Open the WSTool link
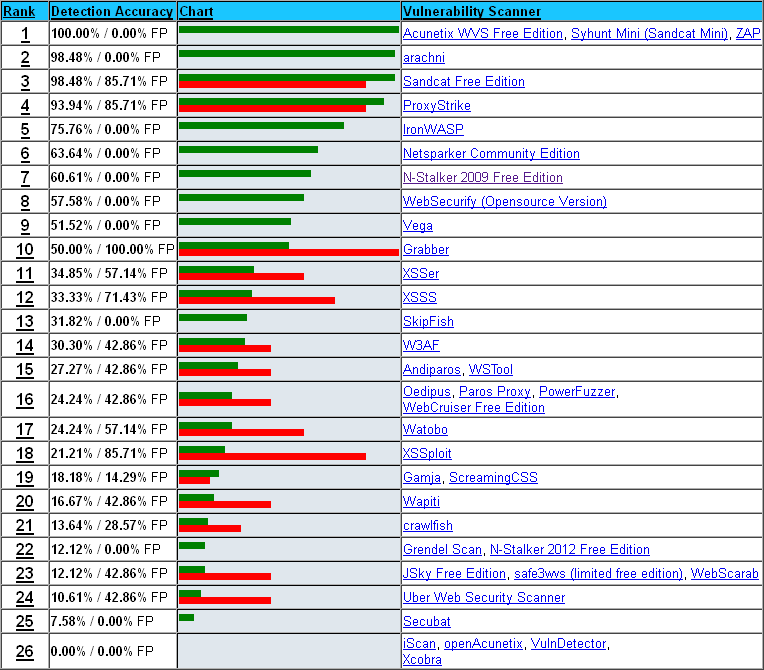 [x=491, y=369]
